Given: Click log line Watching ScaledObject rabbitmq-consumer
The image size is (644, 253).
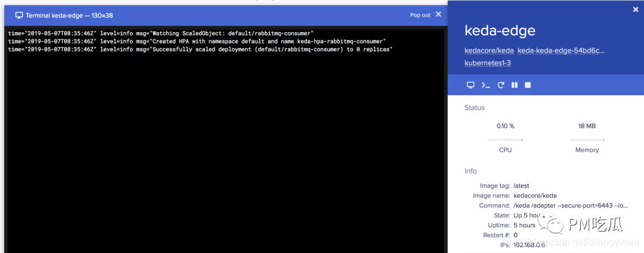Looking at the screenshot, I should 161,33.
